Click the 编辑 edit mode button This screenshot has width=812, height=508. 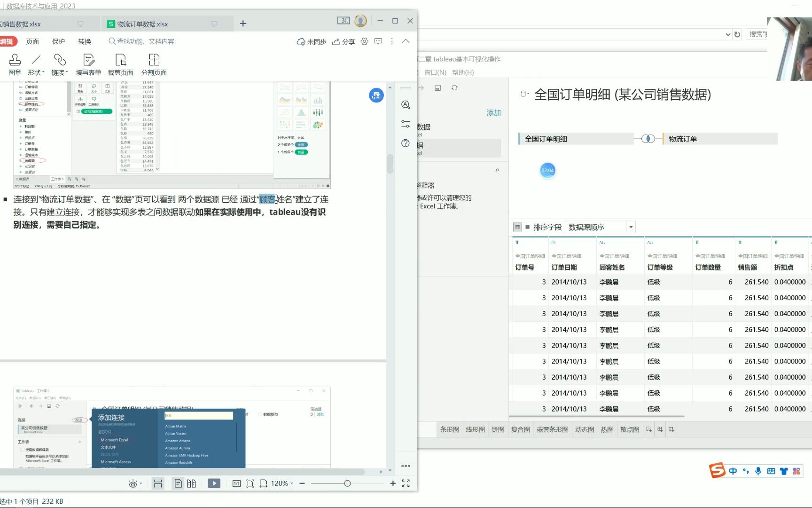(8, 41)
